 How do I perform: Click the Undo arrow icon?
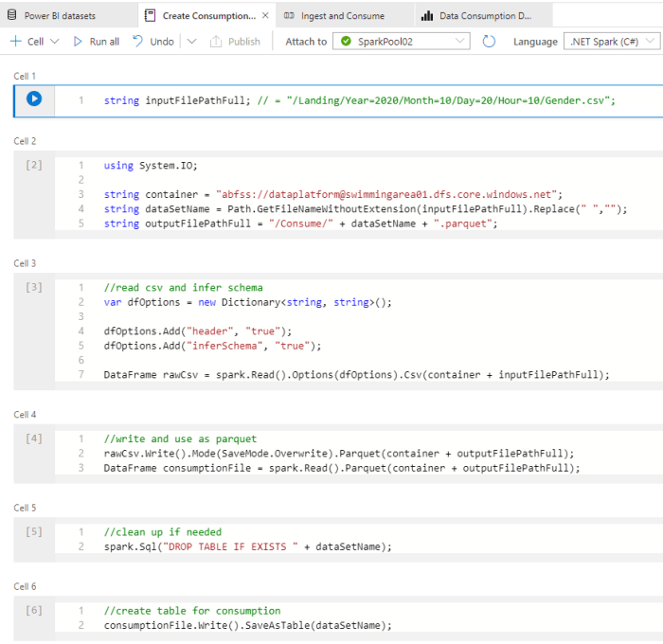pyautogui.click(x=138, y=41)
